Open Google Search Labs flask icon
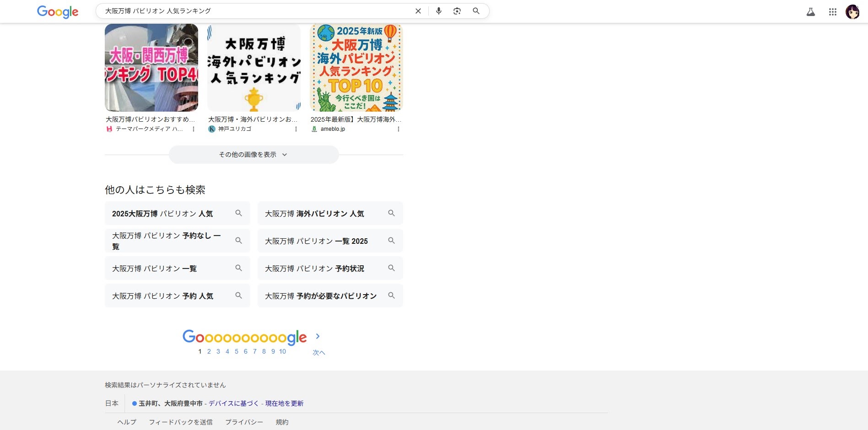Image resolution: width=868 pixels, height=430 pixels. pyautogui.click(x=810, y=12)
